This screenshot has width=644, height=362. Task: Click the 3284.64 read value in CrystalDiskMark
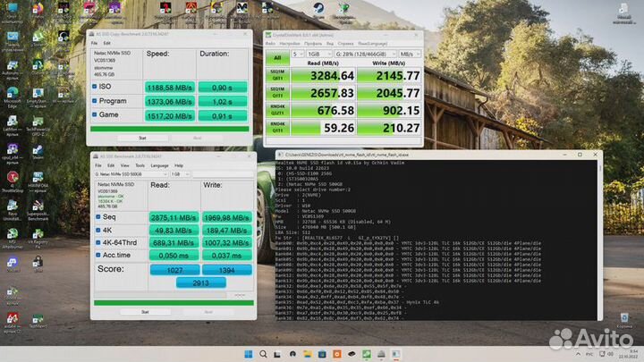tap(332, 75)
